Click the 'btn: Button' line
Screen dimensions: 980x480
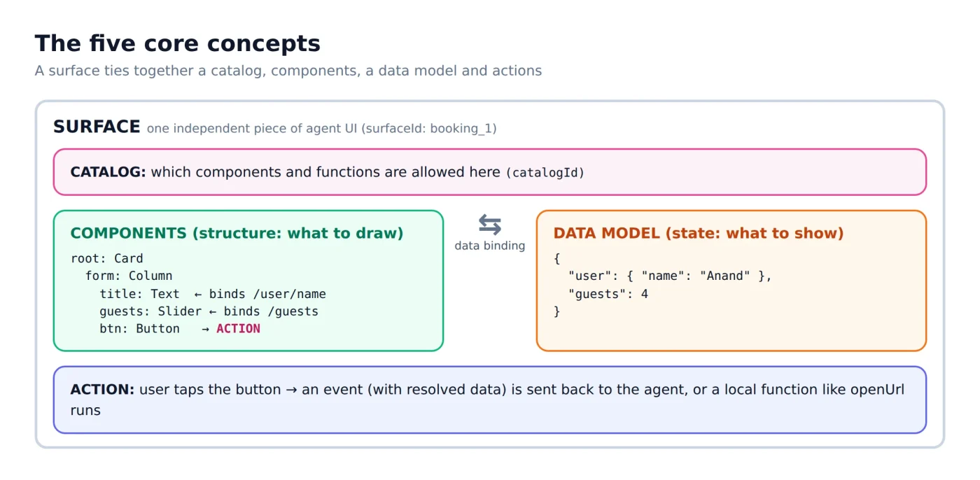pyautogui.click(x=180, y=329)
